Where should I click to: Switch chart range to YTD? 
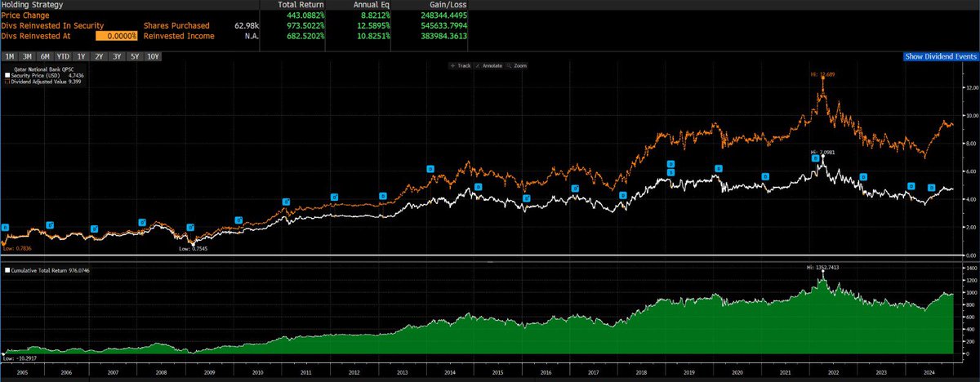pos(63,56)
